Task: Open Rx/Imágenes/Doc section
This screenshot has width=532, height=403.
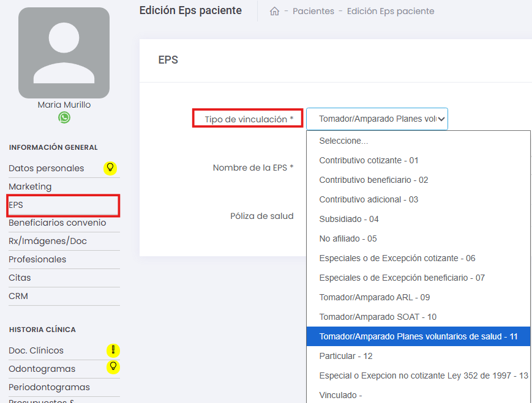Action: point(48,241)
